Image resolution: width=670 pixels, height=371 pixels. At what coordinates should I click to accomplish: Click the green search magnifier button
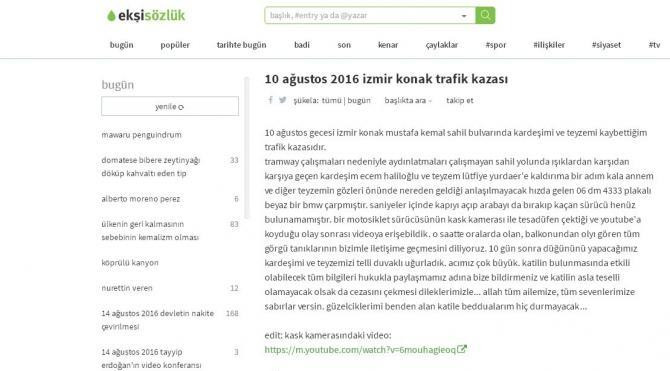(485, 15)
